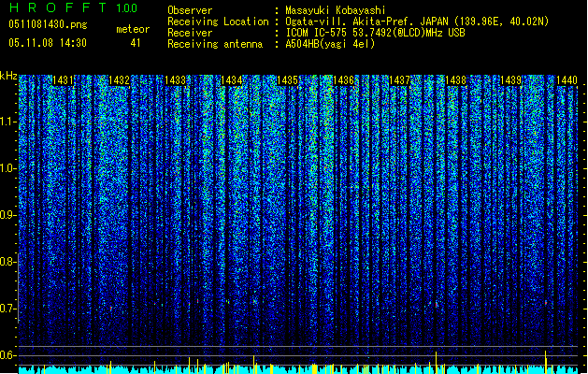Select the 1440 time marker
This screenshot has height=374, width=588.
pyautogui.click(x=567, y=80)
